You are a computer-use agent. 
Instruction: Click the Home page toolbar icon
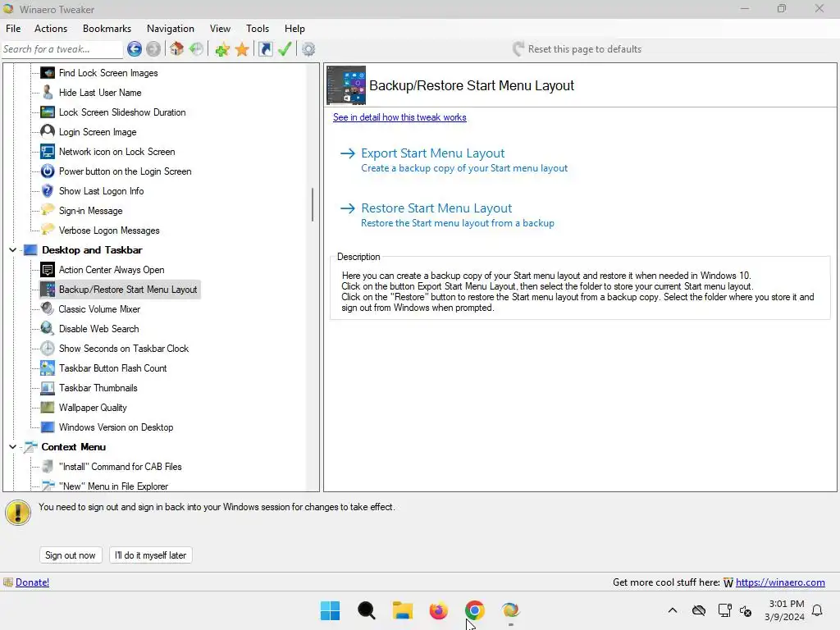pyautogui.click(x=177, y=49)
